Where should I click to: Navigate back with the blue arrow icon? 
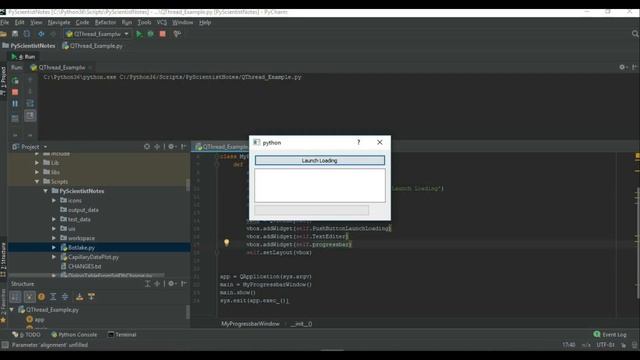click(41, 34)
